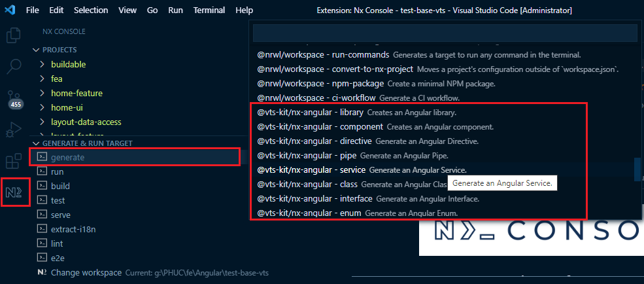Open the File menu
The image size is (644, 284).
[33, 10]
